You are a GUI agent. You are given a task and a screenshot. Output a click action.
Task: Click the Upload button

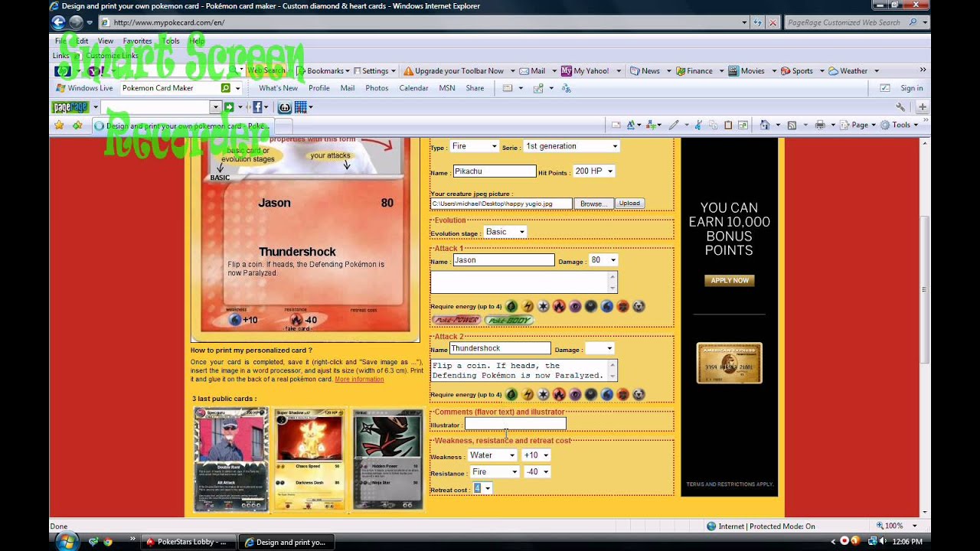click(x=629, y=204)
